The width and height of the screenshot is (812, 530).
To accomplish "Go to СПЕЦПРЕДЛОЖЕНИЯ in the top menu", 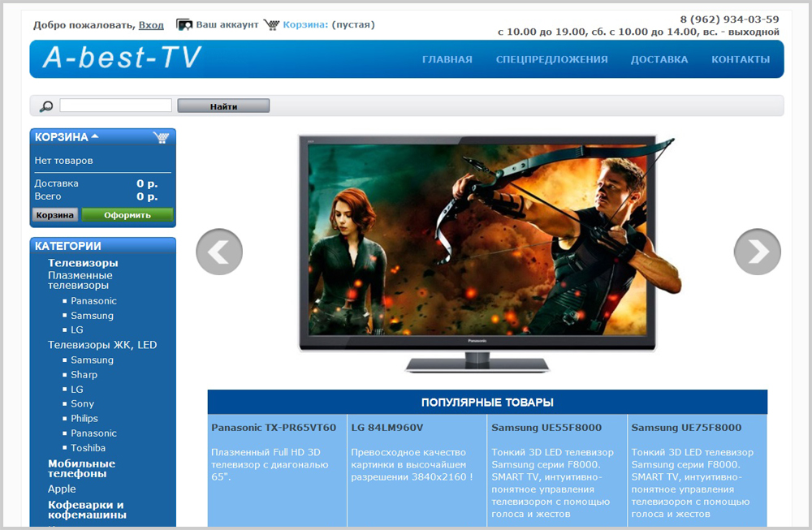I will pos(551,59).
